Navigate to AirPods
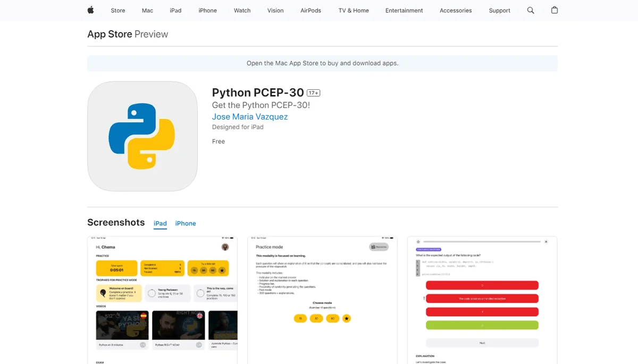The image size is (638, 364). [310, 11]
